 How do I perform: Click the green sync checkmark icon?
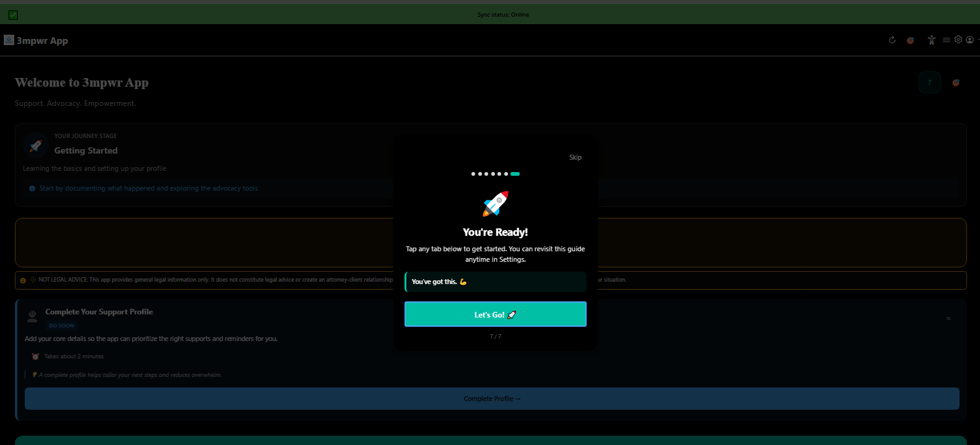click(x=13, y=15)
